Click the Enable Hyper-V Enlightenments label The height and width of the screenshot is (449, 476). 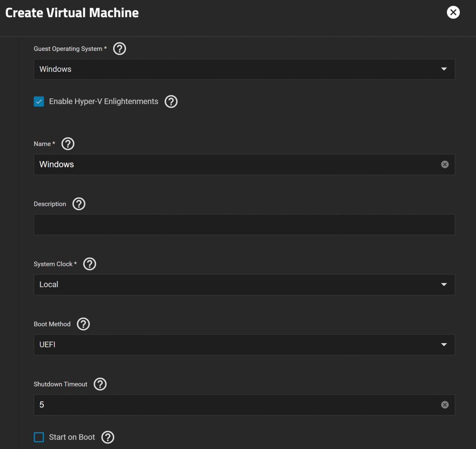[x=104, y=101]
